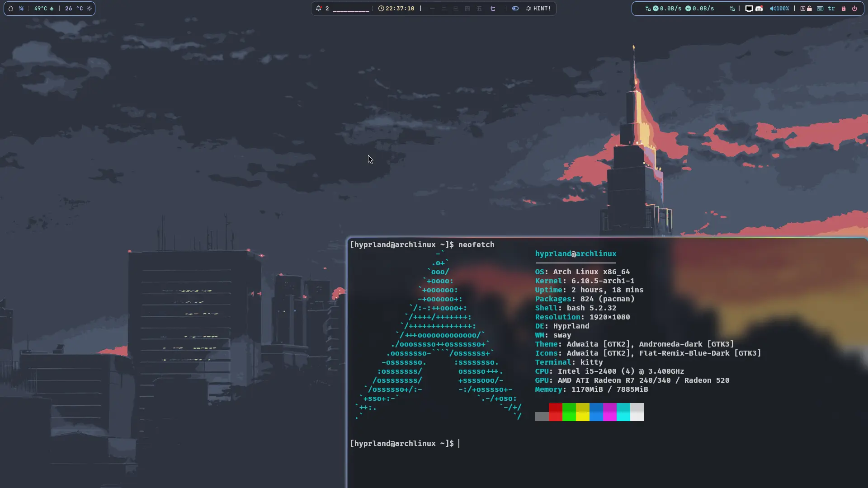
Task: Click the 'OS: Arch Linux x86_64' line
Action: click(x=583, y=272)
